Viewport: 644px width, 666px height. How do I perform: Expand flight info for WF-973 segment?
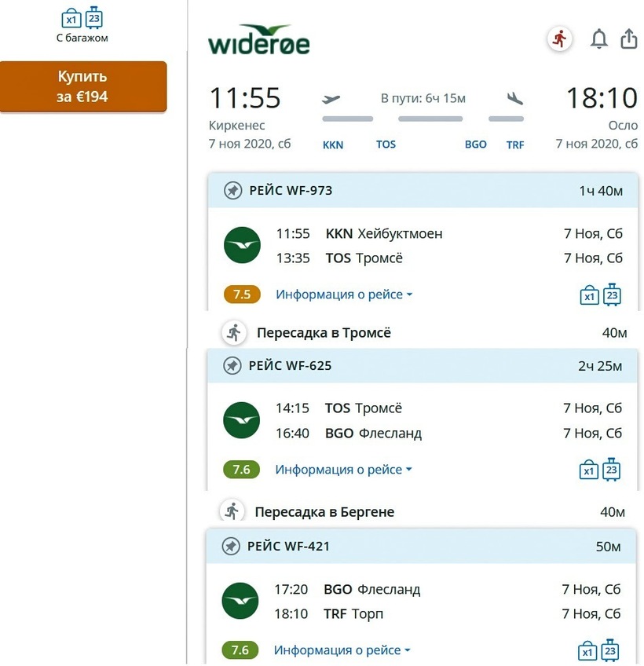pyautogui.click(x=344, y=295)
